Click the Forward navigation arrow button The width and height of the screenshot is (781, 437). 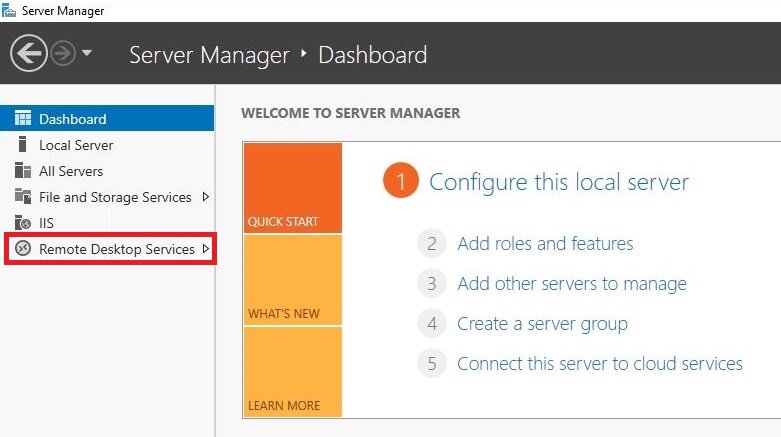tap(63, 53)
